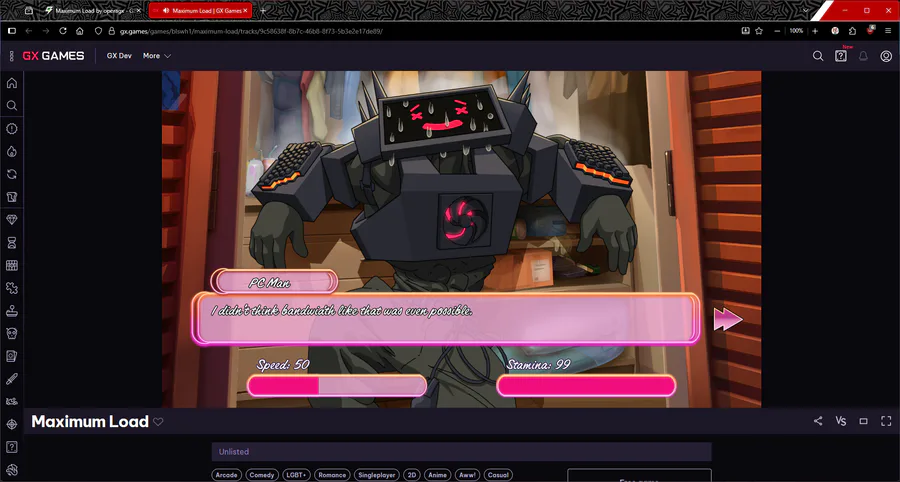Select the red Maximum Load GX Games tab
Viewport: 900px width, 482px height.
[x=200, y=10]
